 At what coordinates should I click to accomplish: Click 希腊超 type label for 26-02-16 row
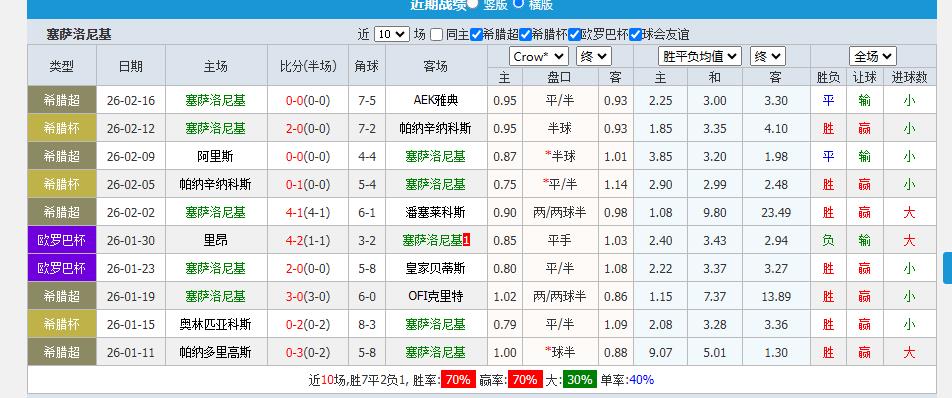pyautogui.click(x=62, y=100)
